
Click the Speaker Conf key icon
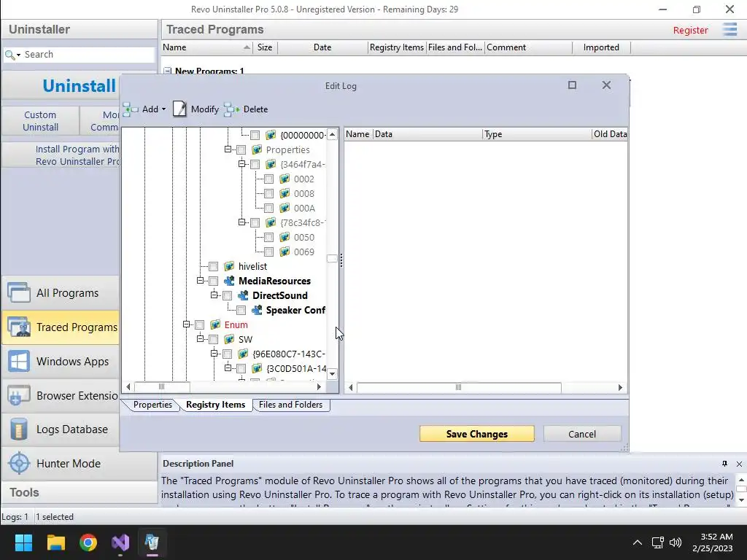tap(257, 310)
